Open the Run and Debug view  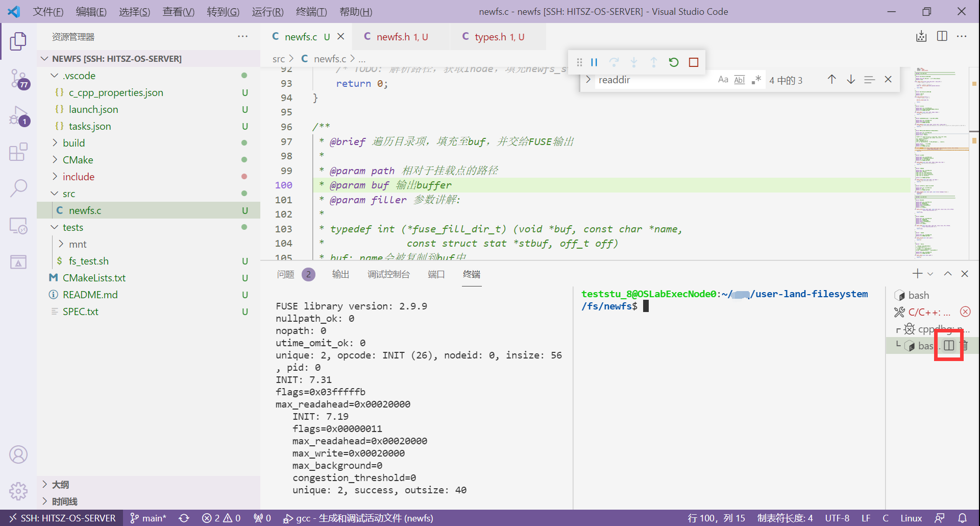point(18,115)
